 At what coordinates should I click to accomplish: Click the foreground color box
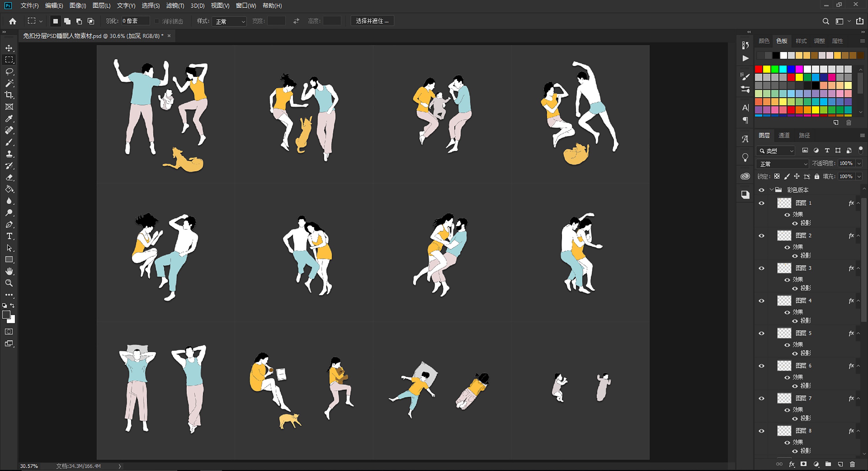[6, 315]
